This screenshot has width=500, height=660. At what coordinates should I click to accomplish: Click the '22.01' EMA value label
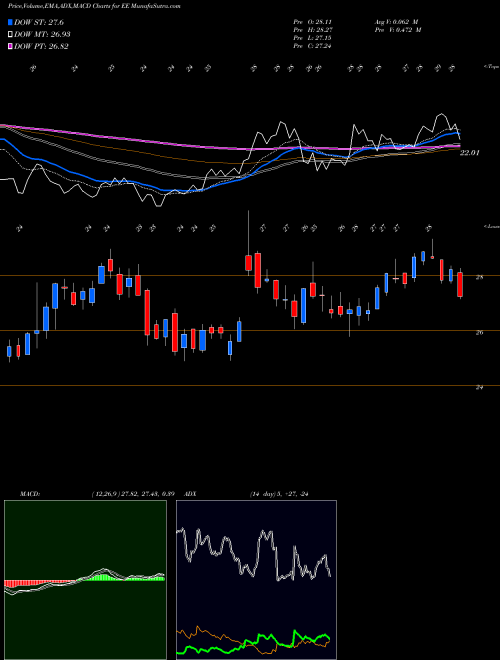(x=469, y=153)
